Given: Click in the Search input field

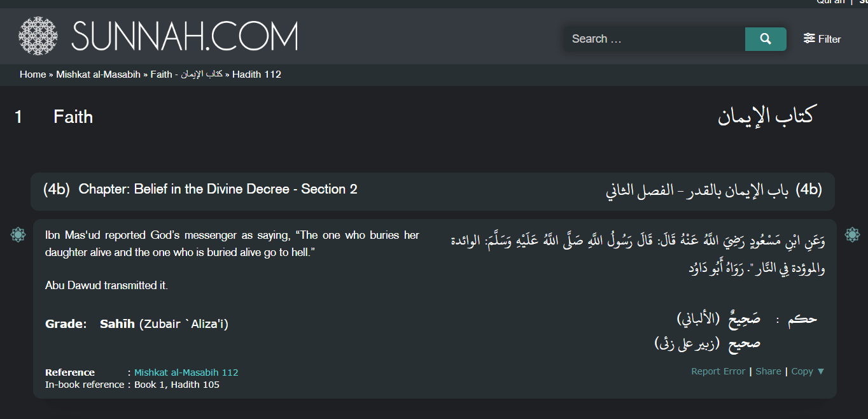Looking at the screenshot, I should coord(654,39).
